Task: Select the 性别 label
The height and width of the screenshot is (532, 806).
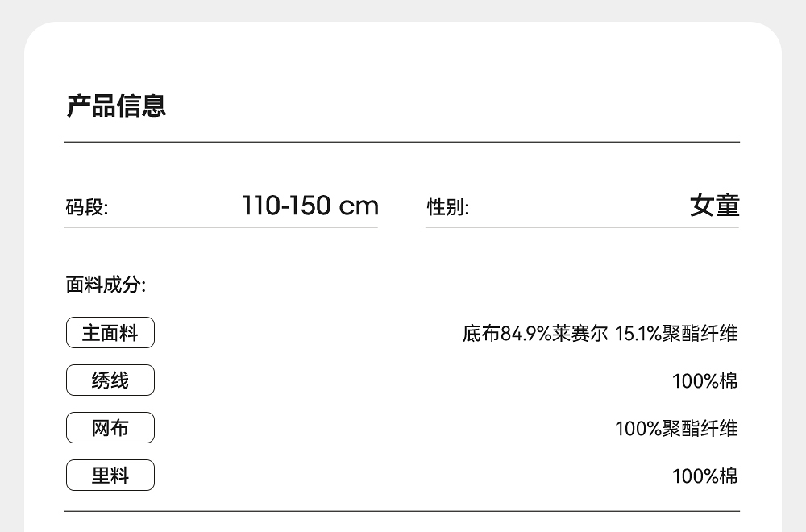Action: [447, 208]
